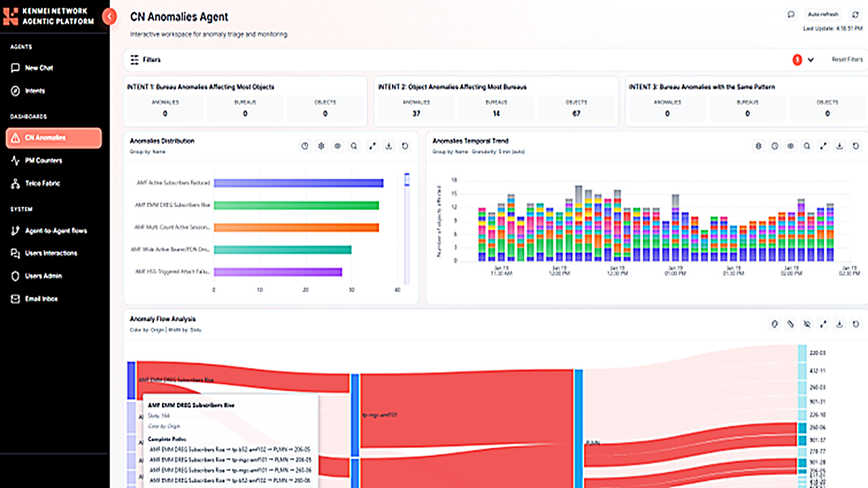Toggle the Auto-refresh button
This screenshot has height=488, width=868.
point(823,14)
